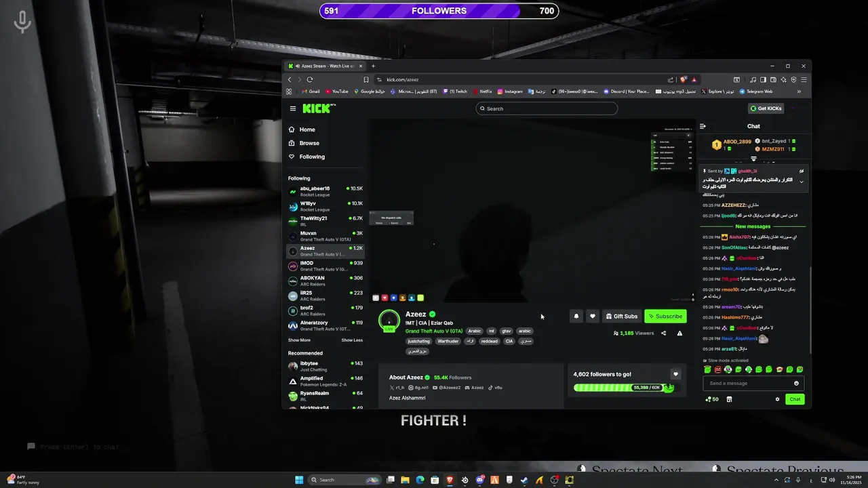The width and height of the screenshot is (868, 488).
Task: Open W11lyv channel in Following
Action: coord(325,206)
